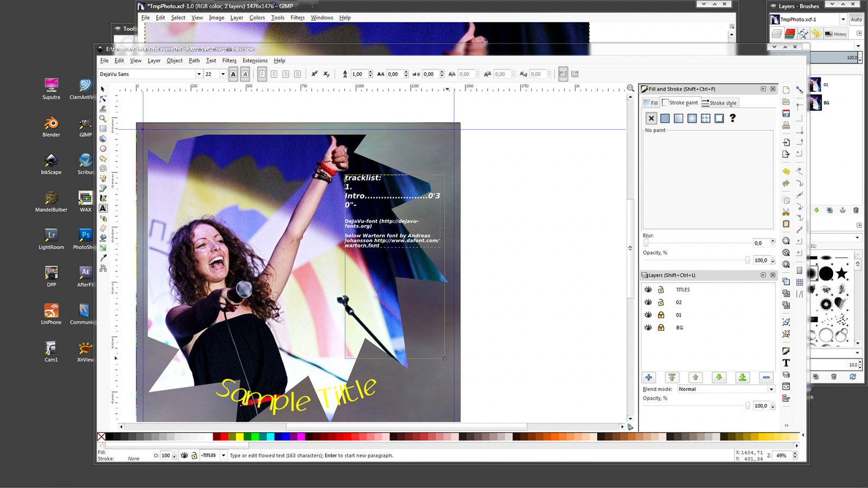Screen dimensions: 868x488
Task: Select the ellipse circle tool
Action: point(103,149)
